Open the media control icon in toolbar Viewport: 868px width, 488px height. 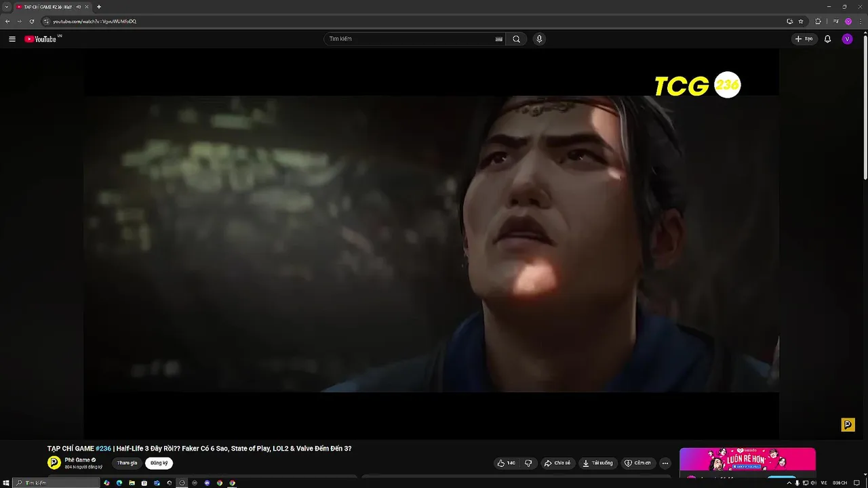[836, 21]
